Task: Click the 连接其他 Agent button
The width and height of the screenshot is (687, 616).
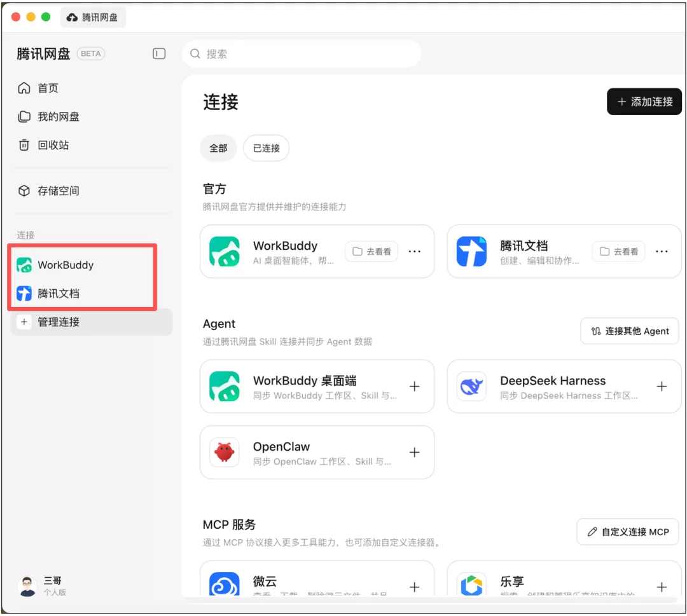Action: point(630,331)
